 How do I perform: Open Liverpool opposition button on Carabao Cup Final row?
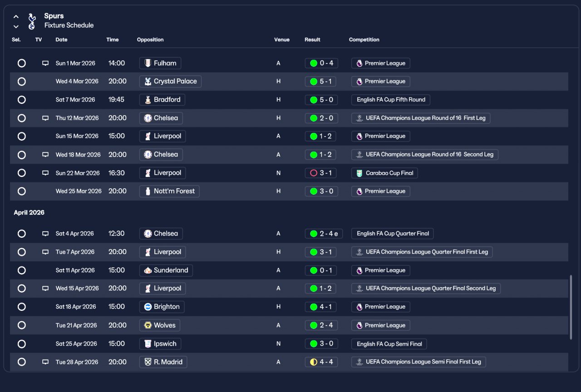[162, 173]
